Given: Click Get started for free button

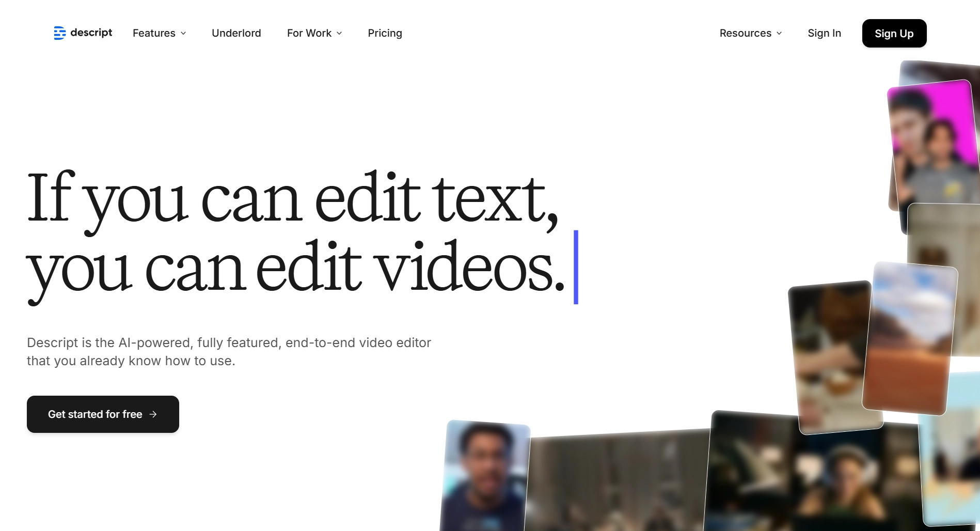Looking at the screenshot, I should point(103,414).
